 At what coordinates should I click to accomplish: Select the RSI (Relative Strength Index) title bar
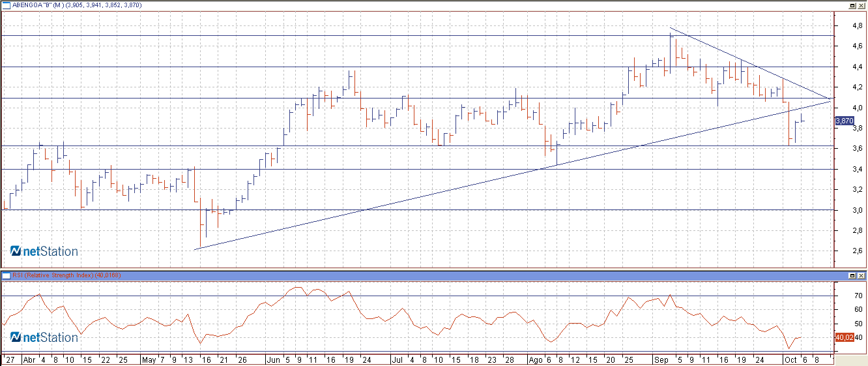(x=433, y=276)
